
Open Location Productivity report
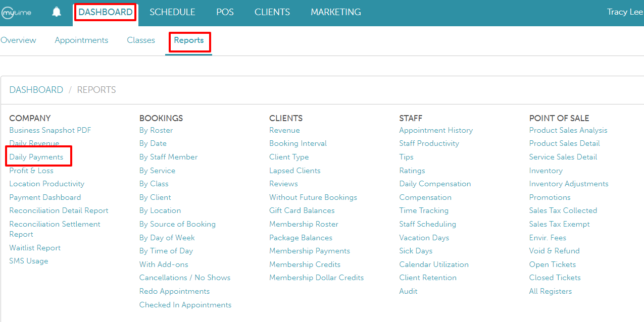point(47,184)
